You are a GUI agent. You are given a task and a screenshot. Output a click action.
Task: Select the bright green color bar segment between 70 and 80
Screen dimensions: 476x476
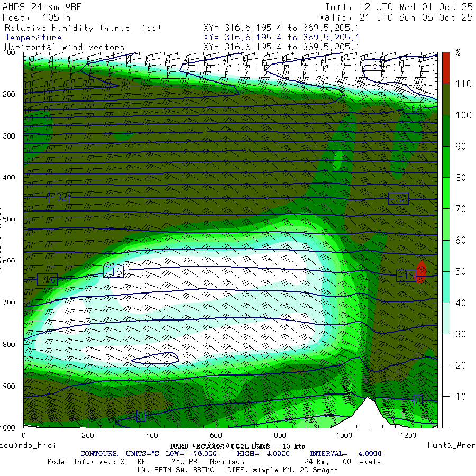click(446, 193)
